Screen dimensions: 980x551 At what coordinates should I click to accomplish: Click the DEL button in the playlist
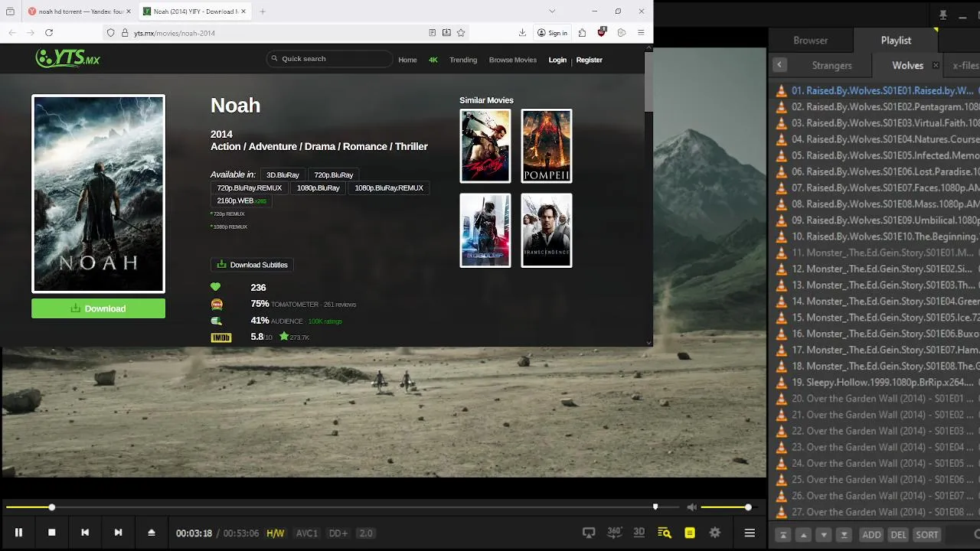[899, 534]
